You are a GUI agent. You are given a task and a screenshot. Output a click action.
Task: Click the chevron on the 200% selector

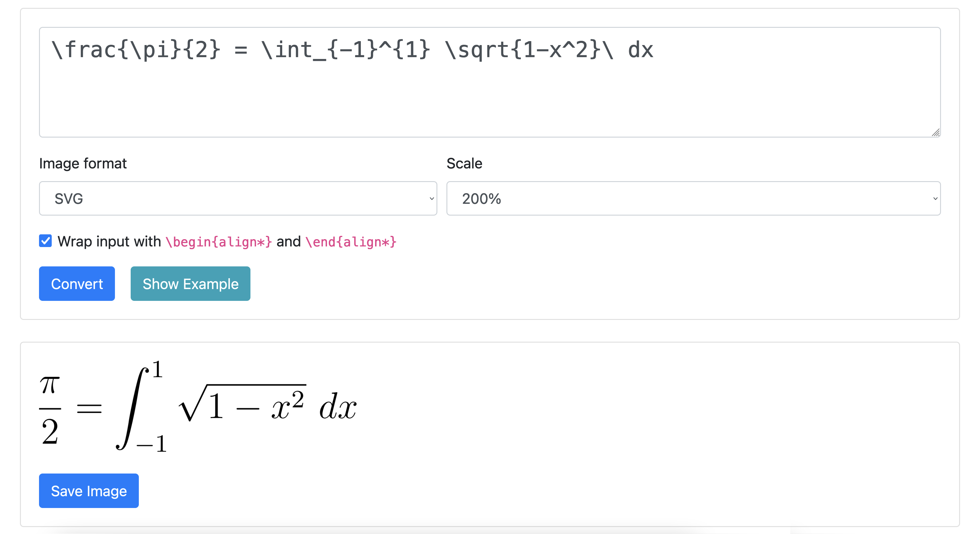click(x=936, y=198)
